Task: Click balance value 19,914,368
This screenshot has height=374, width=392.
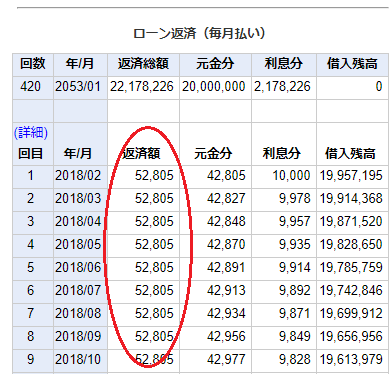Action: tap(351, 199)
